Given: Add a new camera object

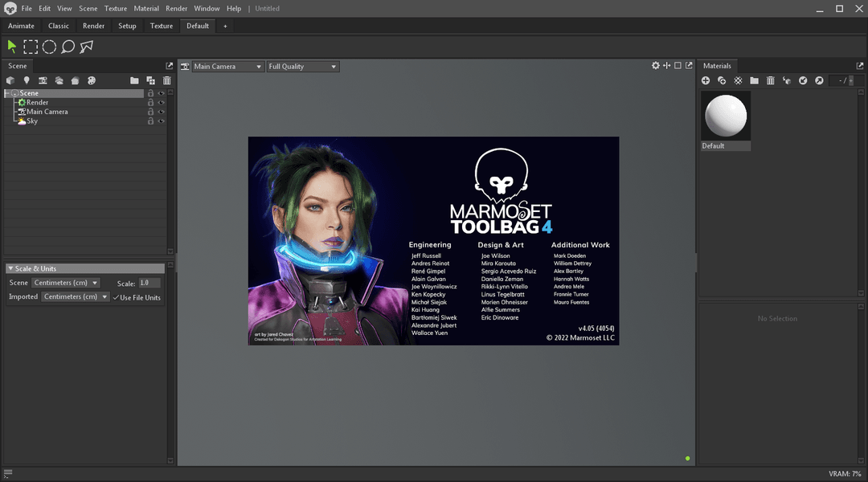Looking at the screenshot, I should [43, 80].
